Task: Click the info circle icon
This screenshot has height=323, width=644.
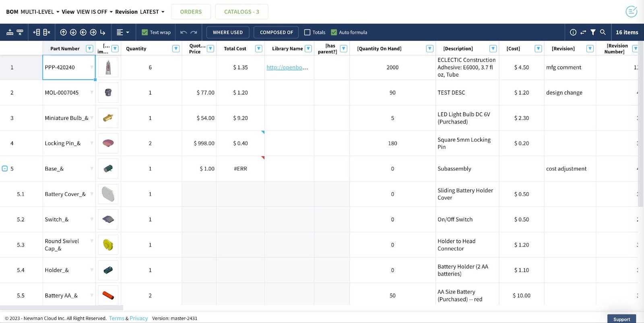Action: 573,32
